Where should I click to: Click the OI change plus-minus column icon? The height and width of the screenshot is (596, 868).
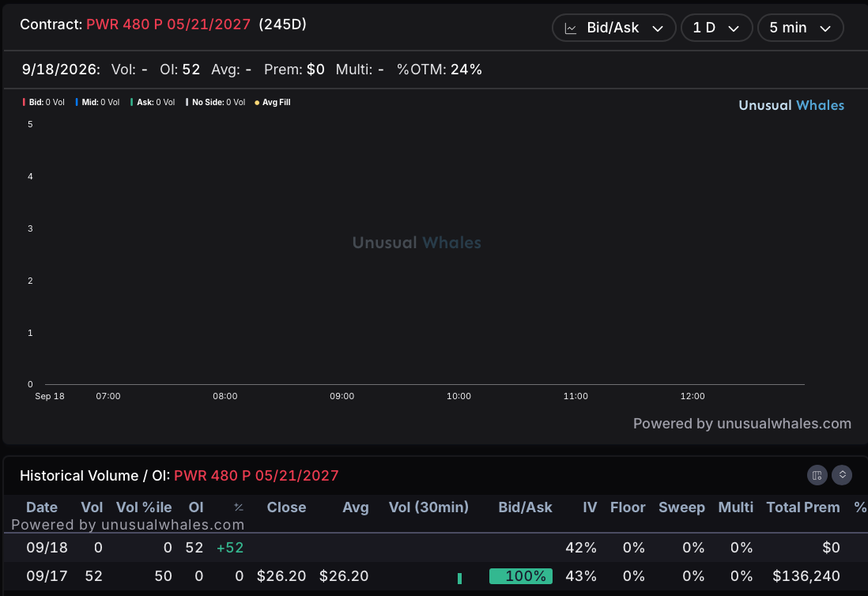(239, 507)
